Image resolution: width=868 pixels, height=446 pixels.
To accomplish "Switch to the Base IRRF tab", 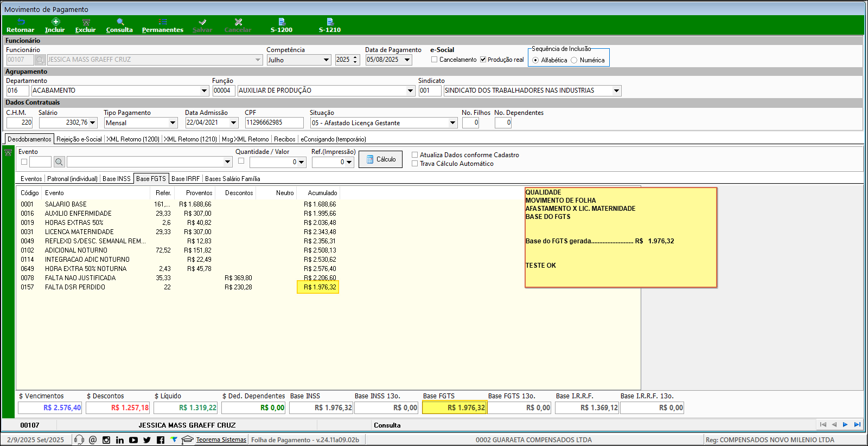I will coord(186,179).
